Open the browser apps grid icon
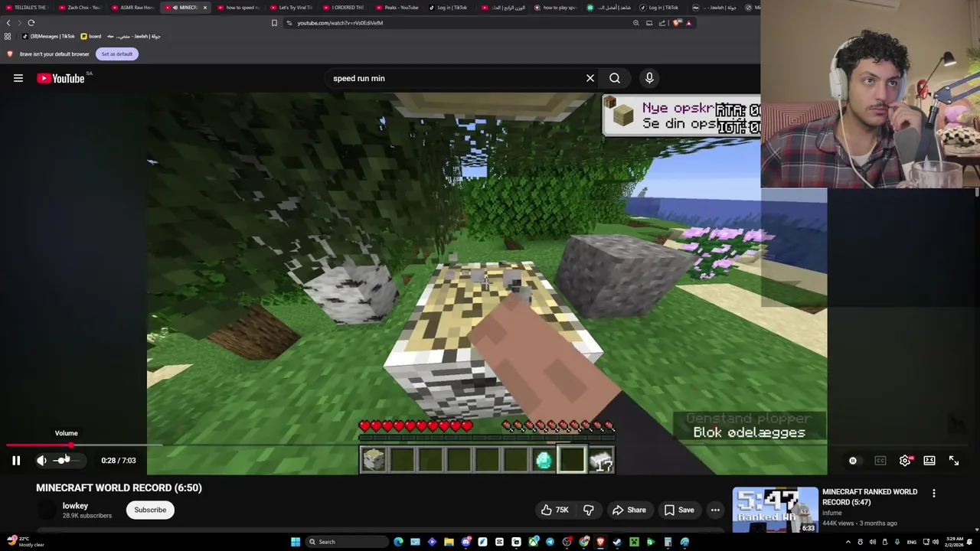The width and height of the screenshot is (980, 551). click(8, 36)
